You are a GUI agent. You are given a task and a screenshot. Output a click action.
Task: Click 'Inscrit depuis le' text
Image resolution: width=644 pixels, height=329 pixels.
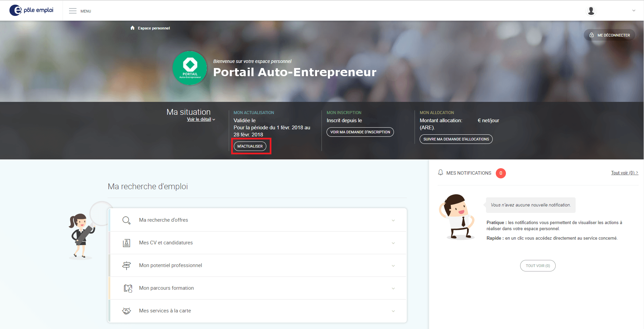pos(344,120)
